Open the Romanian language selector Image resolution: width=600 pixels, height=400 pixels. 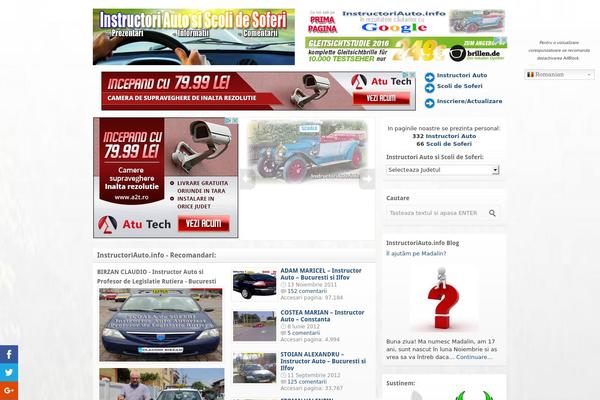559,75
